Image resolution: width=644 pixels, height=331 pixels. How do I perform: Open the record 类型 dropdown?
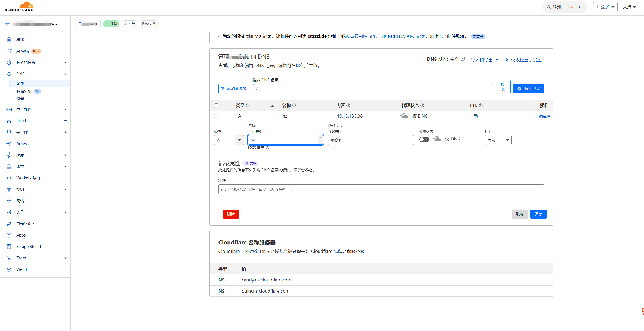point(229,140)
